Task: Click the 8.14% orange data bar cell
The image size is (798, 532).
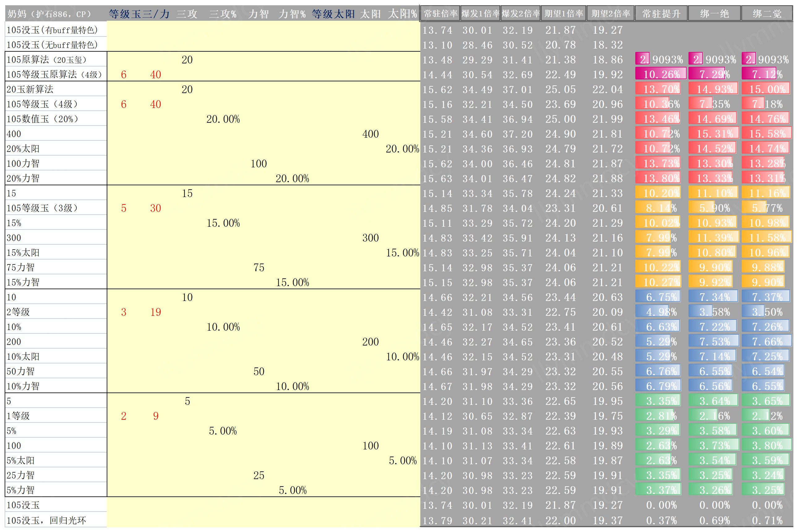Action: (661, 208)
